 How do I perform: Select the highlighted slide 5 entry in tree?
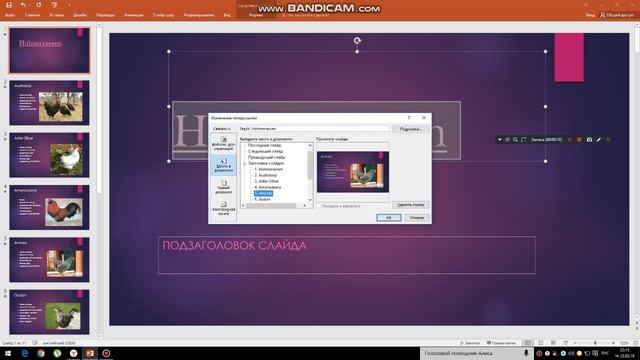(x=263, y=193)
